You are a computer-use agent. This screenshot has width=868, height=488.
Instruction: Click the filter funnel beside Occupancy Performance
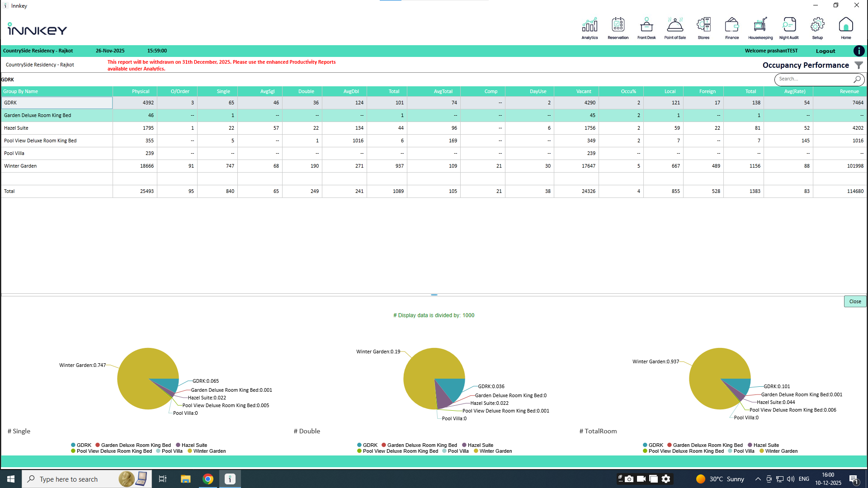click(x=859, y=65)
